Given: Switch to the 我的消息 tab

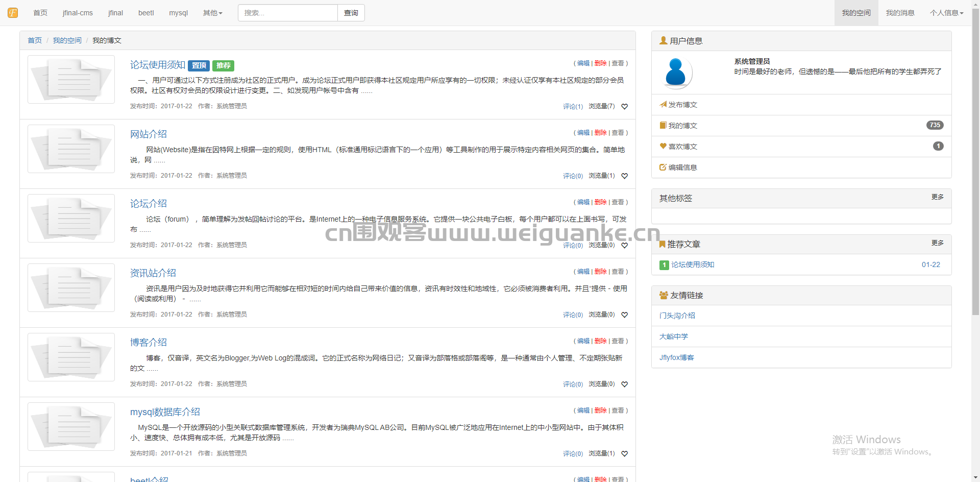Looking at the screenshot, I should (x=900, y=13).
